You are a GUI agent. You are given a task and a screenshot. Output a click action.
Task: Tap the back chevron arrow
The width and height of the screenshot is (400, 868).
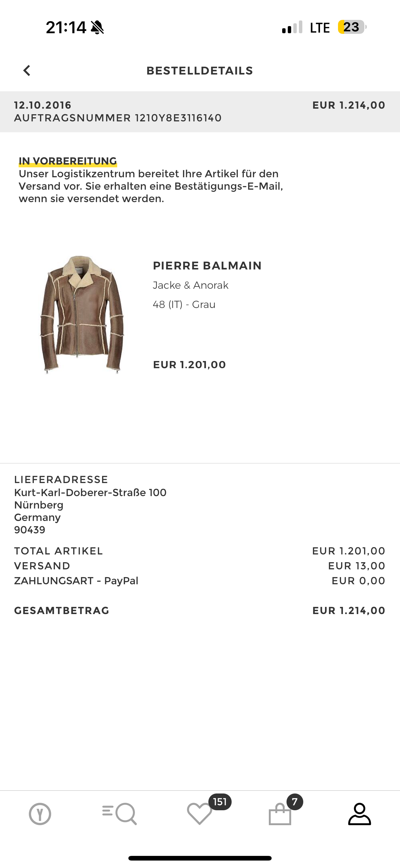pos(27,70)
